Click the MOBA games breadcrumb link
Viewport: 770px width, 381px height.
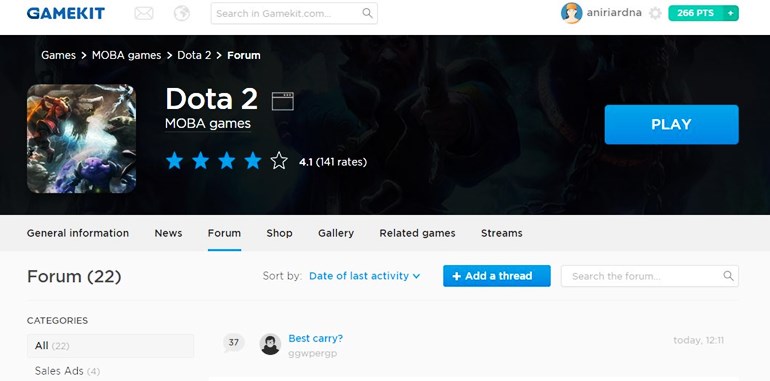[127, 55]
